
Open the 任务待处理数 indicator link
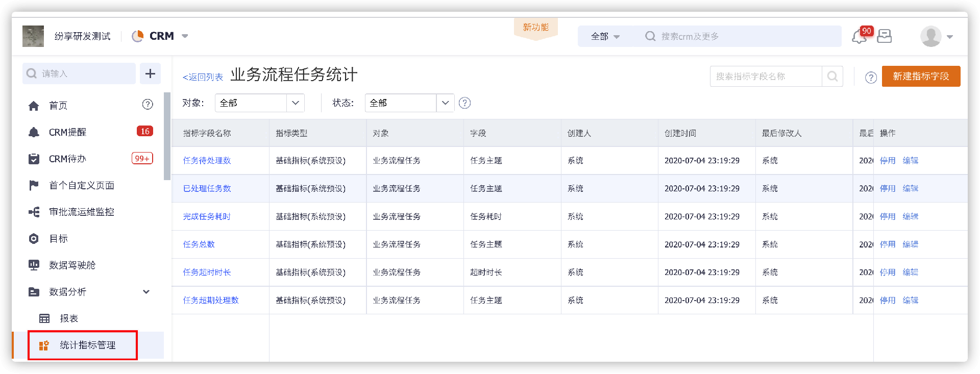207,160
